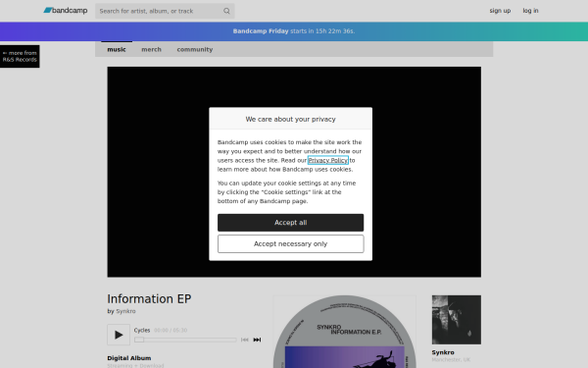
Task: Open the Synkro name in sidebar
Action: (443, 352)
